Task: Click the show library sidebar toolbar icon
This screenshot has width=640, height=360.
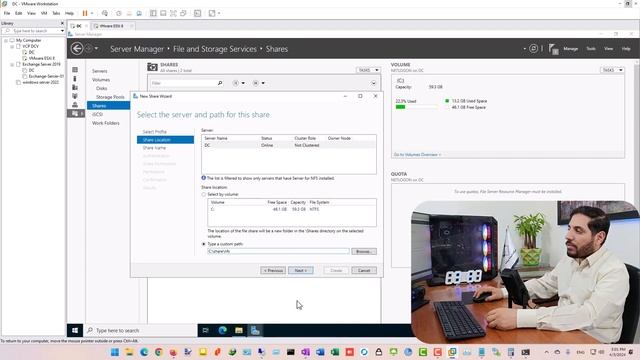Action: 153,13
